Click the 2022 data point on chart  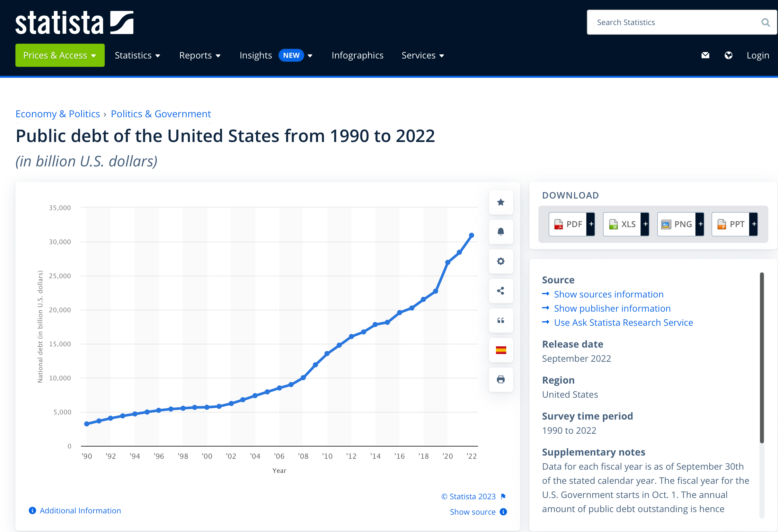click(471, 235)
